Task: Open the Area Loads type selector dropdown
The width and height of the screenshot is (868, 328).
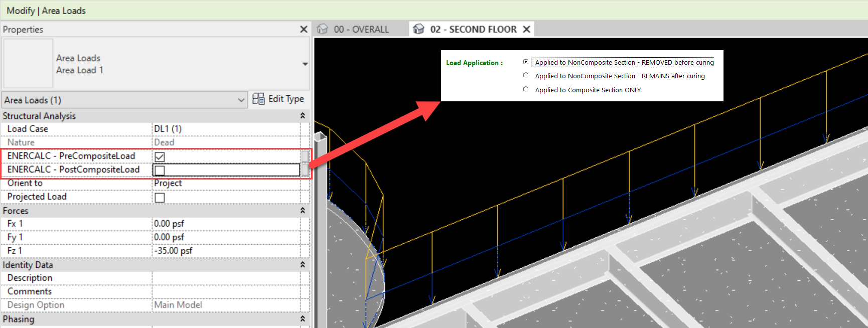Action: (x=305, y=64)
